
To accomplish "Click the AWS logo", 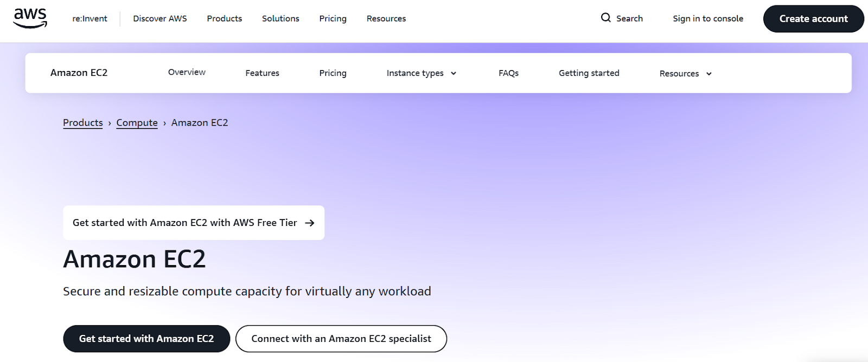I will click(x=30, y=18).
